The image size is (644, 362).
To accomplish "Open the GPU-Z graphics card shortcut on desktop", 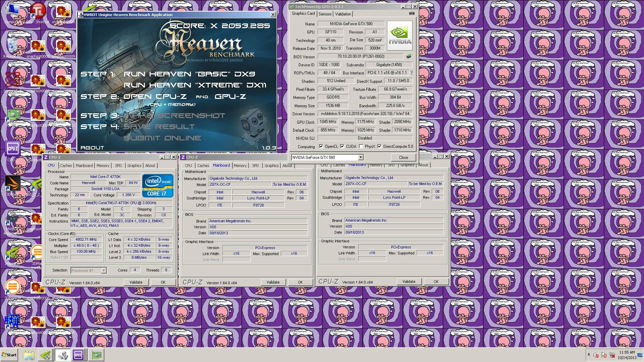I will point(12,117).
